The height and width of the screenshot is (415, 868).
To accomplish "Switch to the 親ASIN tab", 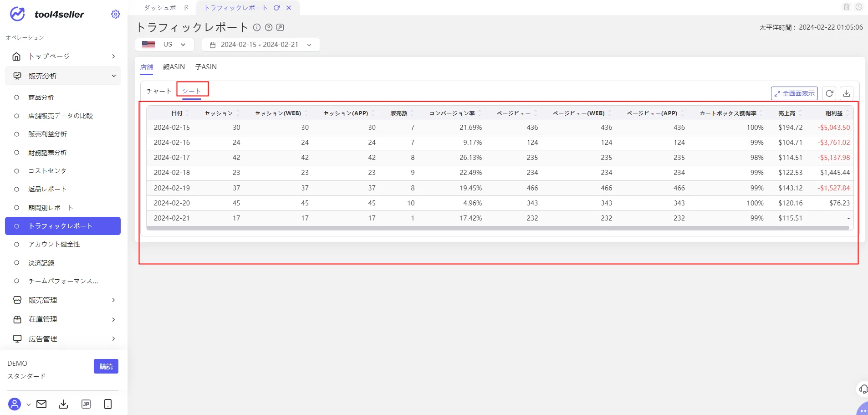I will (x=174, y=67).
